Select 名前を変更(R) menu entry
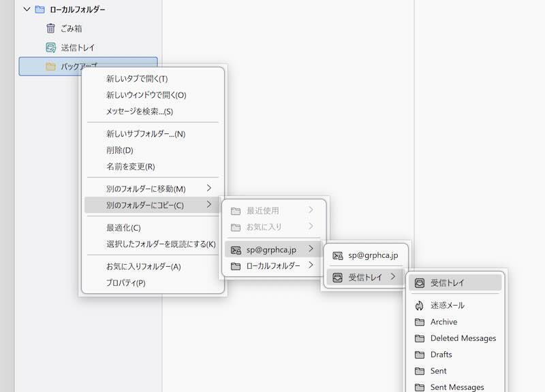Image resolution: width=545 pixels, height=392 pixels. 130,167
